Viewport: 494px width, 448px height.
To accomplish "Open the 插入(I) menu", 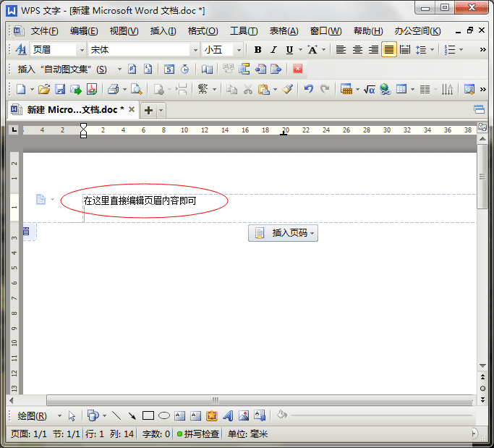I will tap(163, 31).
